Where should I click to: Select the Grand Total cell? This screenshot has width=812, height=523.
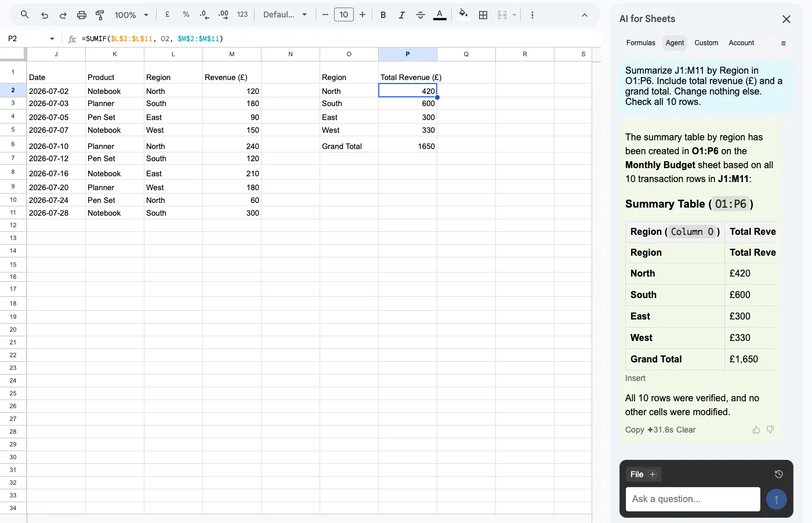point(349,144)
